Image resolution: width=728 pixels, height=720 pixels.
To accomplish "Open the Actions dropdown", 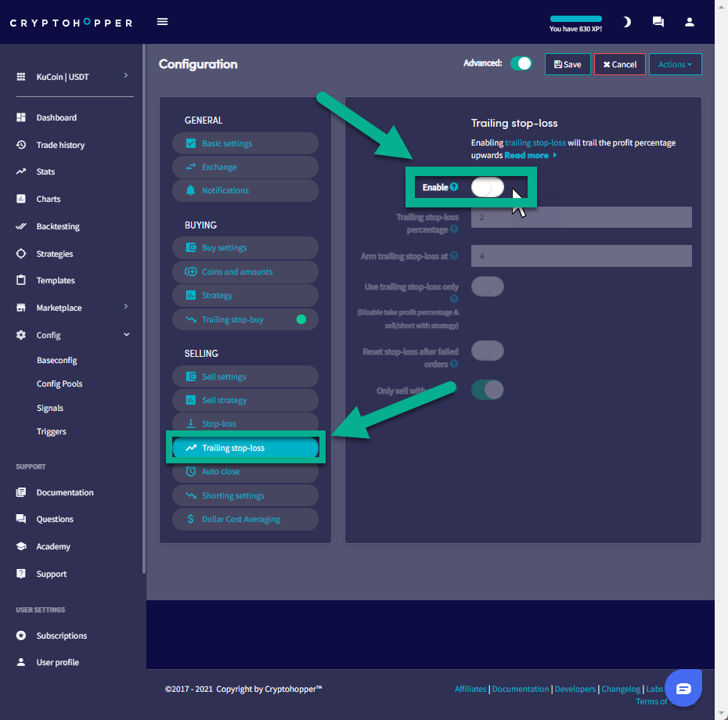I will click(x=675, y=64).
